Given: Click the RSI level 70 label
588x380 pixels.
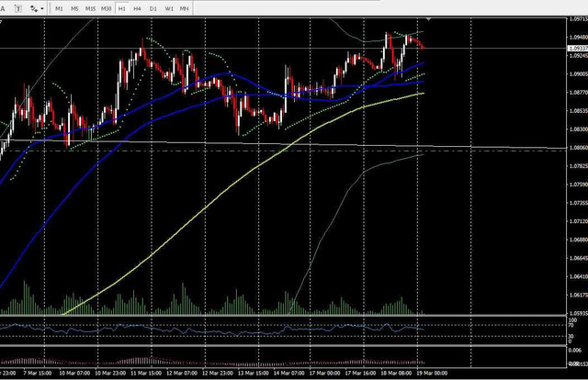Looking at the screenshot, I should point(571,325).
